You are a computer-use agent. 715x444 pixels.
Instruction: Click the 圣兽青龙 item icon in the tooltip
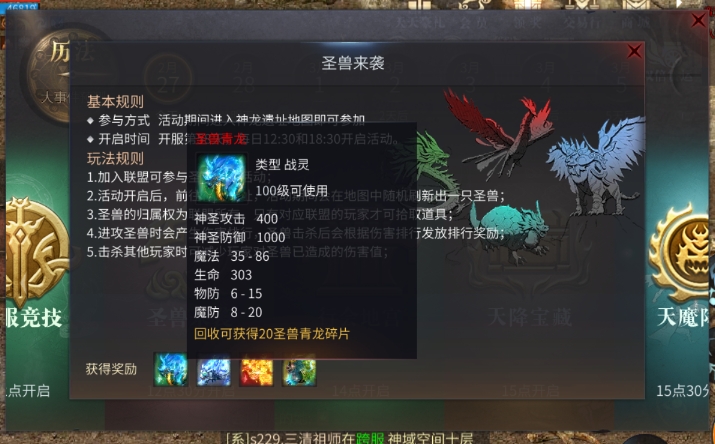click(x=222, y=178)
